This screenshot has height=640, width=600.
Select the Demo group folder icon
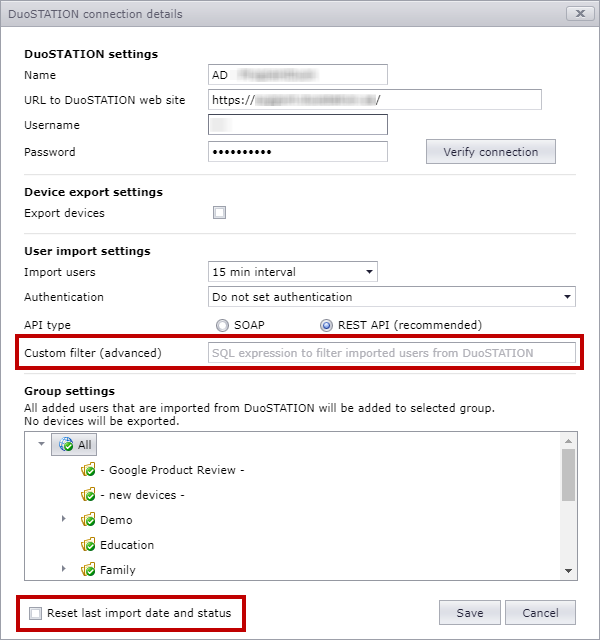[88, 520]
